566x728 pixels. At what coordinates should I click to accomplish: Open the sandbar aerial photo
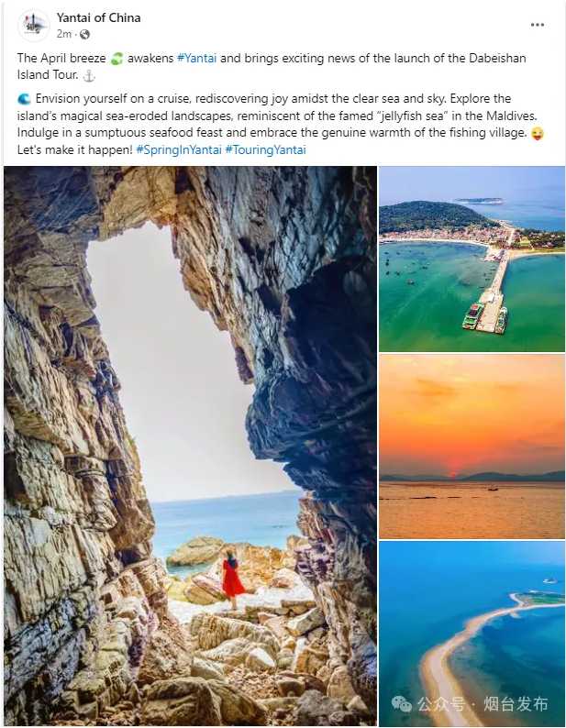[472, 634]
